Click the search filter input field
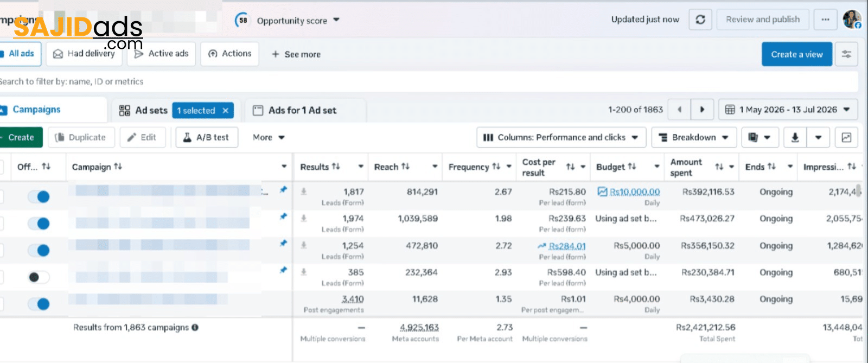 point(429,81)
